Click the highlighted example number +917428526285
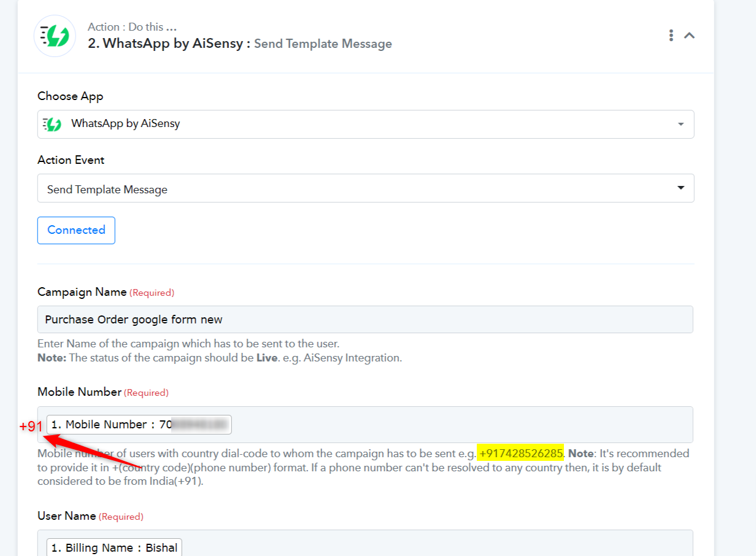 [520, 454]
